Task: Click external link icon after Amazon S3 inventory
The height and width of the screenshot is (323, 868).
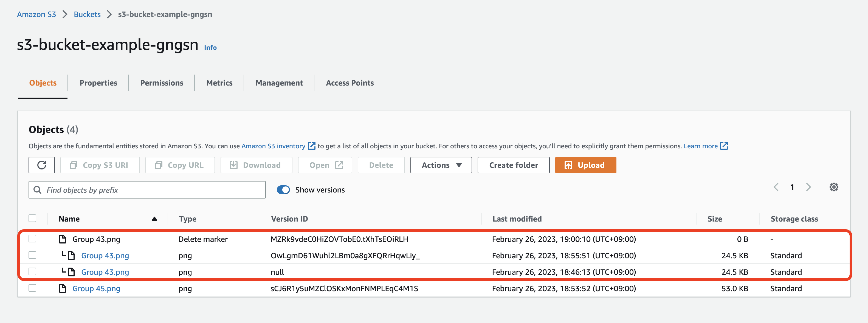Action: [312, 146]
